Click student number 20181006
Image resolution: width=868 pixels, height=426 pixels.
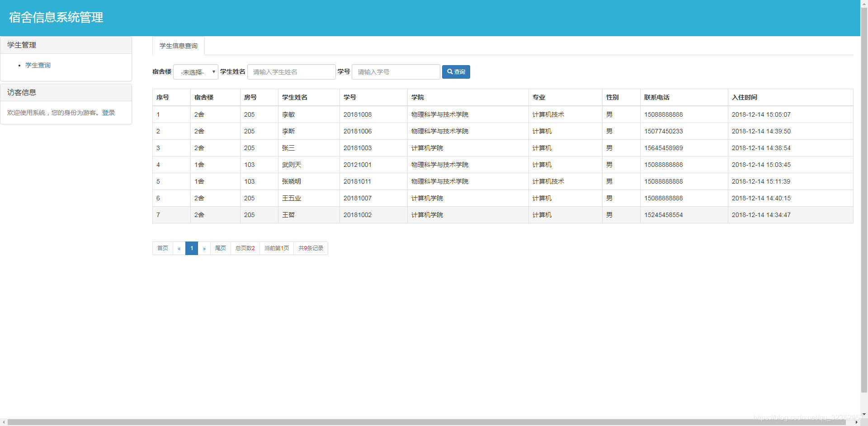coord(358,131)
